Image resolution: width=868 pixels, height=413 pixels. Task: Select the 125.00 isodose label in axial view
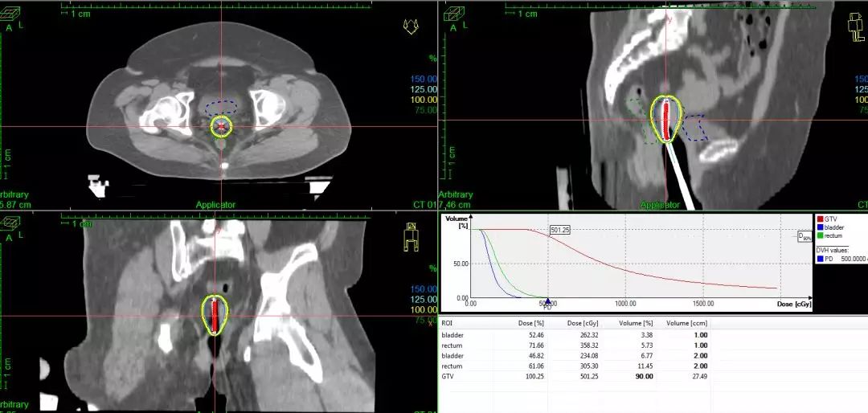[x=424, y=89]
